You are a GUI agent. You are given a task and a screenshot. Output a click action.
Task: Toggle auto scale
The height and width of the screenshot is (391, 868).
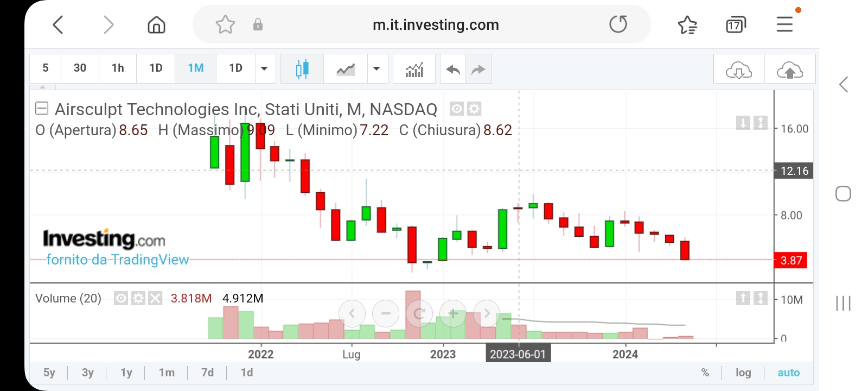(789, 373)
